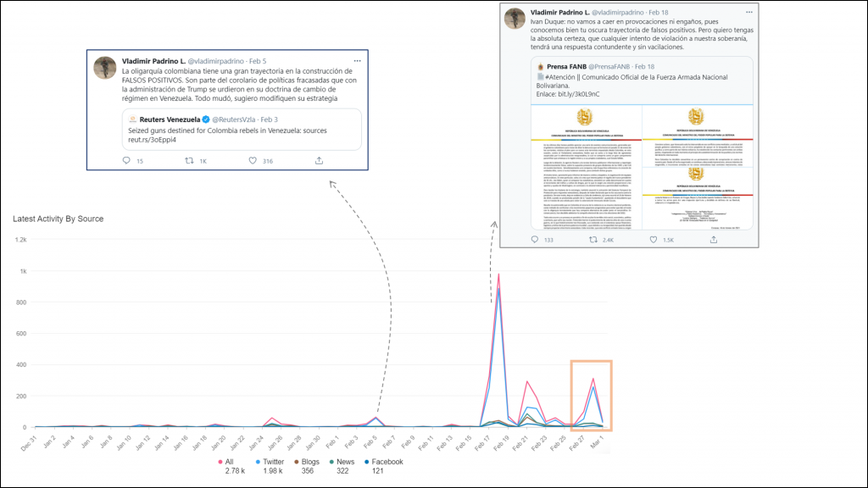Click 'Feb 17' x-axis label
The image size is (868, 488).
pos(482,443)
